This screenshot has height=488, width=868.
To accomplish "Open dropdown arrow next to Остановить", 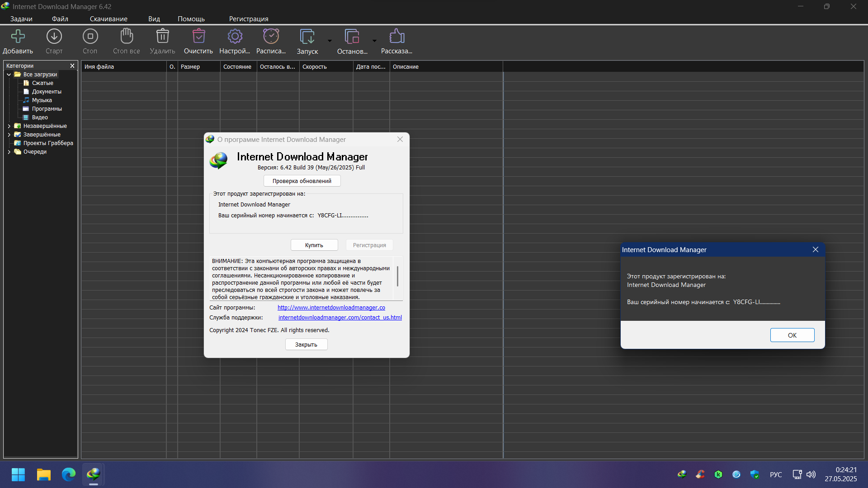I will point(374,41).
